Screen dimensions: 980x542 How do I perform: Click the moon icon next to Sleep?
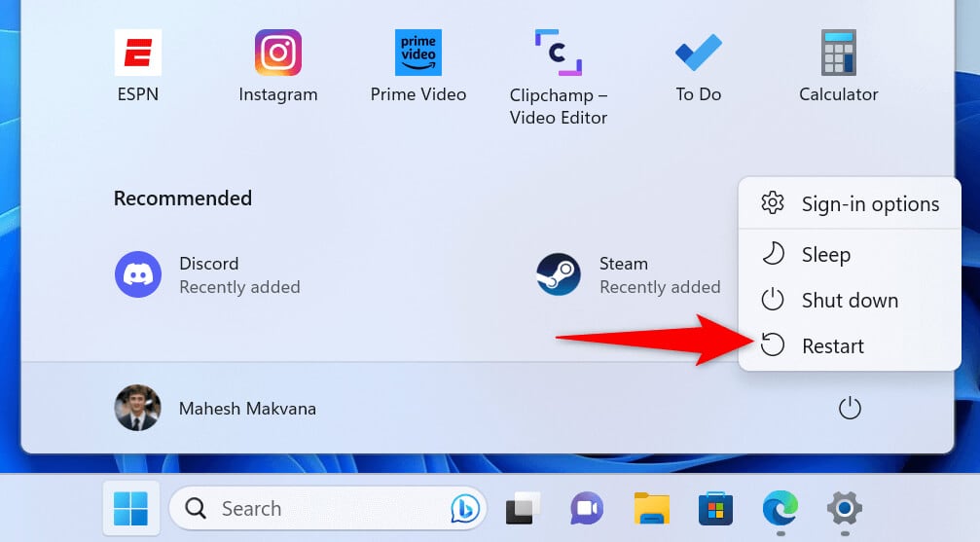[x=773, y=254]
